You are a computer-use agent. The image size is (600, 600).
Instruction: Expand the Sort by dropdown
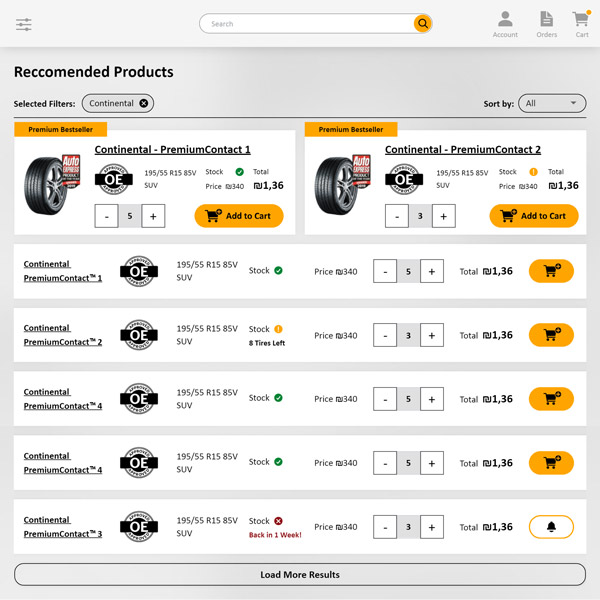(552, 103)
